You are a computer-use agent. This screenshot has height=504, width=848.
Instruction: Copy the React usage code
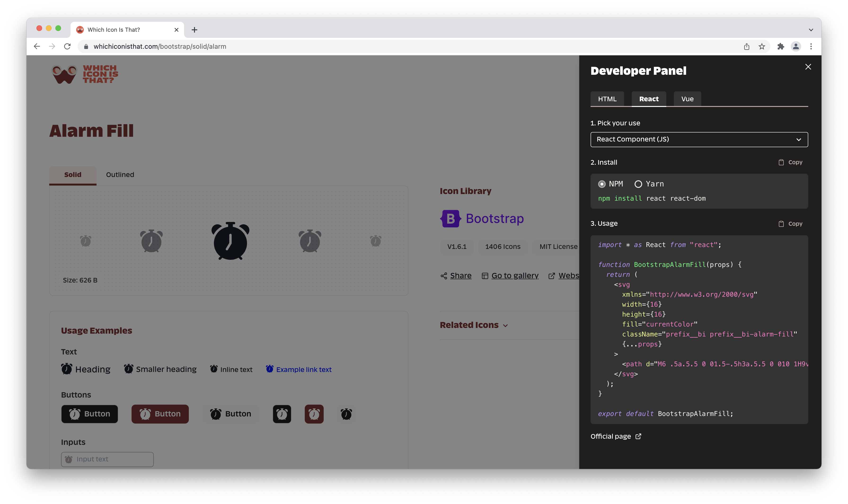tap(790, 223)
